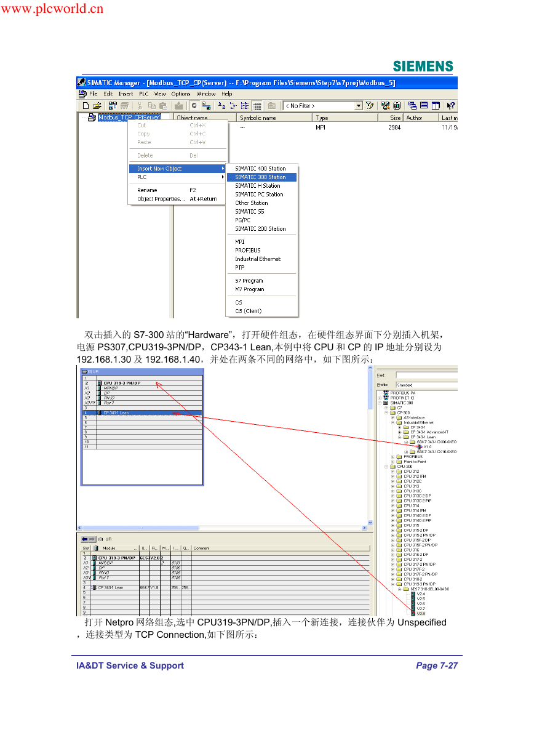The image size is (534, 756).
Task: Click the Cascade windows toolbar icon
Action: click(413, 106)
